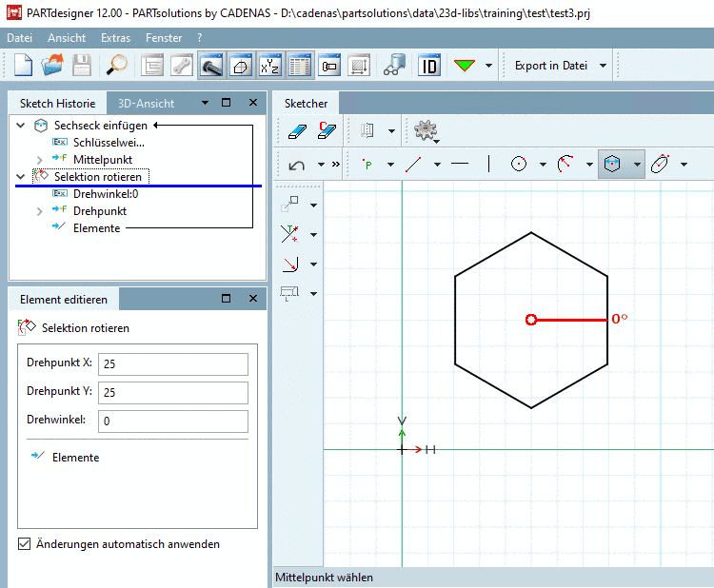
Task: Expand the Drehpunkt tree node
Action: tap(39, 210)
